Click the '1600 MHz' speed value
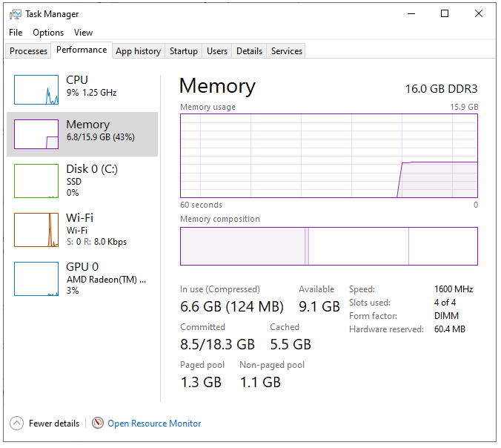 tap(454, 289)
